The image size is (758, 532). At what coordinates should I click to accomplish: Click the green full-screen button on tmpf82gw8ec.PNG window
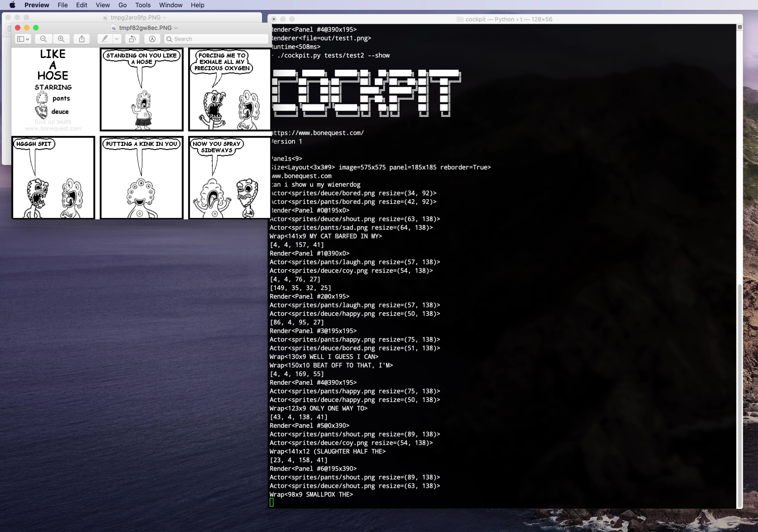36,28
